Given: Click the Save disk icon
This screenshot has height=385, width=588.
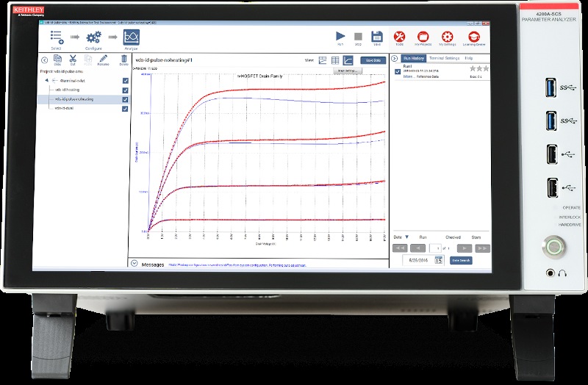Looking at the screenshot, I should (376, 37).
